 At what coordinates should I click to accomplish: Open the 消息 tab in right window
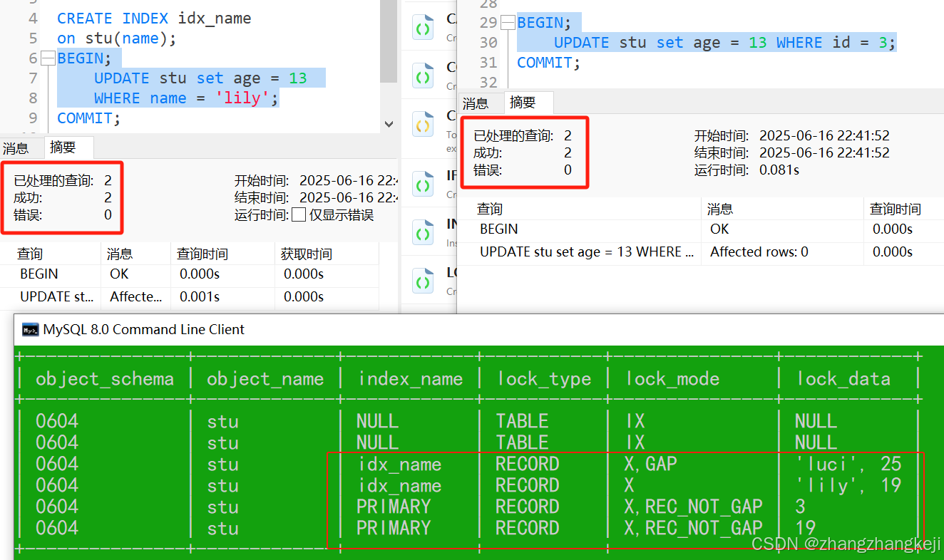pyautogui.click(x=476, y=103)
